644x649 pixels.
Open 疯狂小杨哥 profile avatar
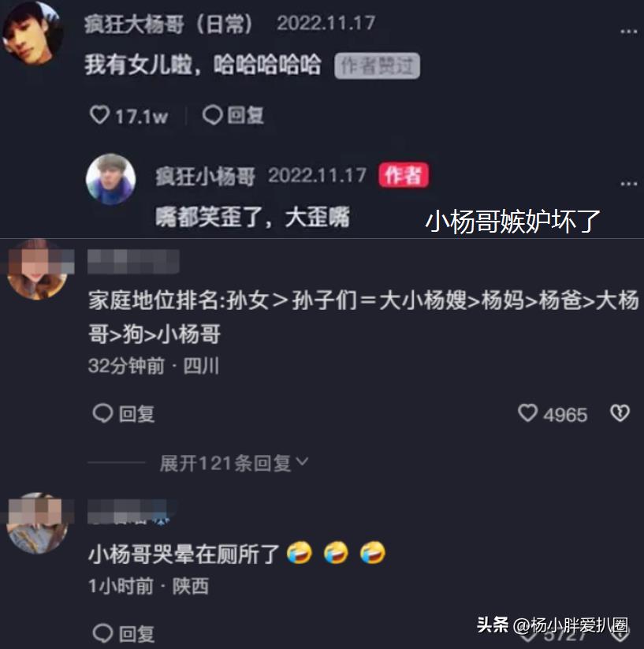110,179
